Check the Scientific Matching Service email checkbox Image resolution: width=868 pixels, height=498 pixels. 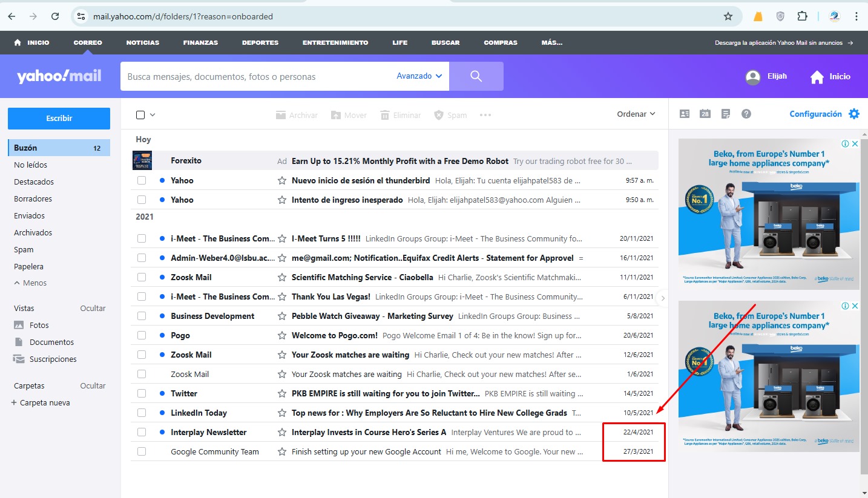pyautogui.click(x=142, y=277)
